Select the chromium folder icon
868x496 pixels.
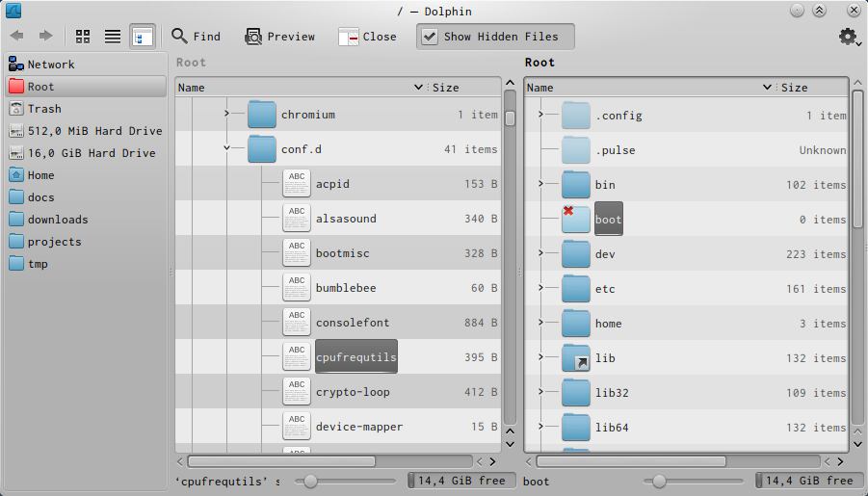[x=262, y=114]
